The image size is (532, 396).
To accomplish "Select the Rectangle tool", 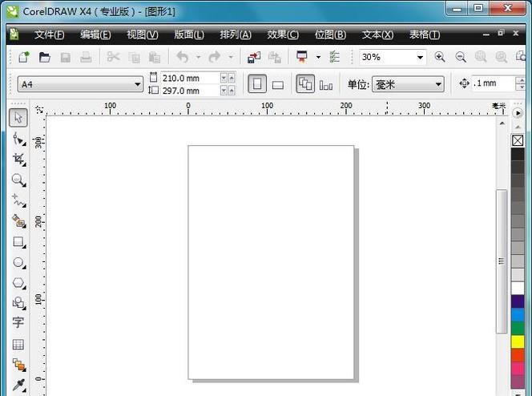I will (18, 241).
